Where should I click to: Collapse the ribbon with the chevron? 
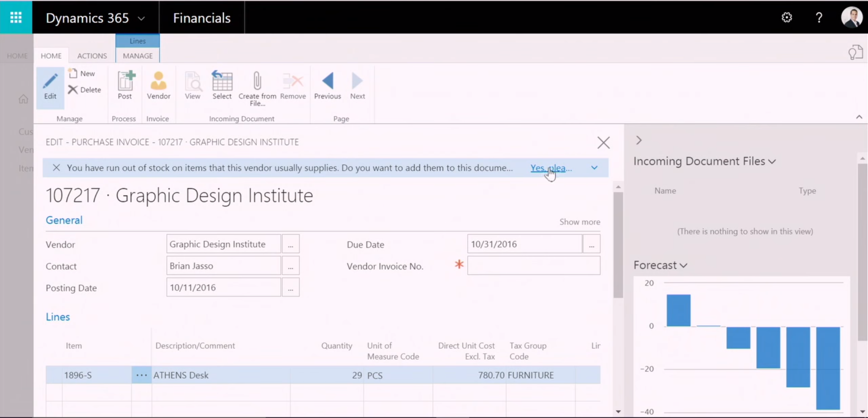point(859,117)
